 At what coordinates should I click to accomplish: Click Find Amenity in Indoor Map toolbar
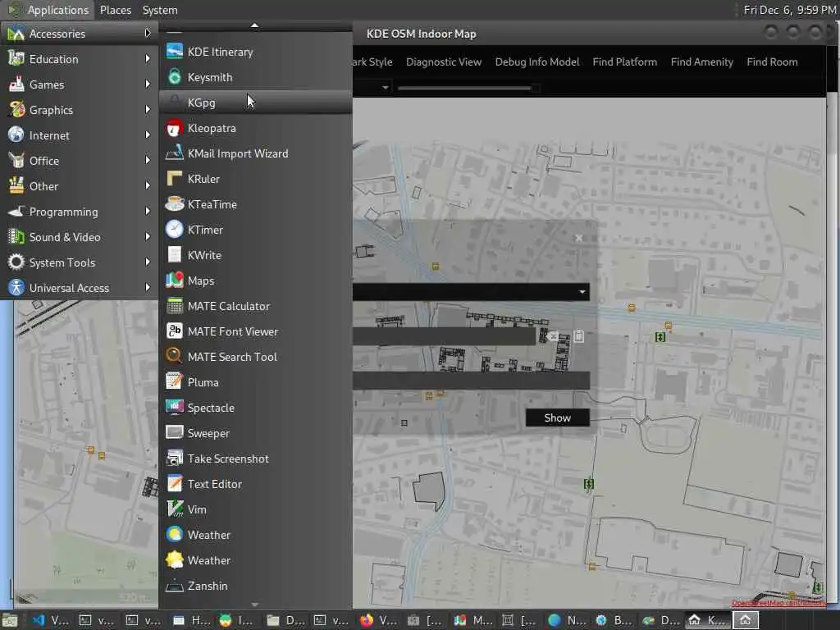[702, 62]
